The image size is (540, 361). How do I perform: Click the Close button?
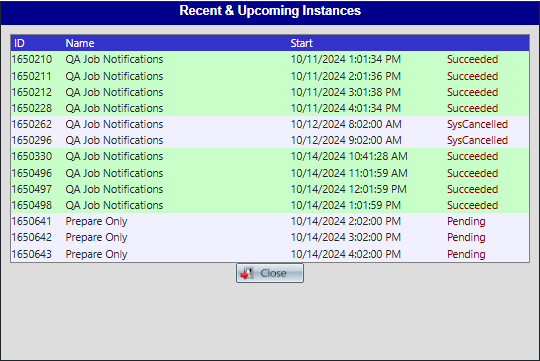[x=270, y=273]
